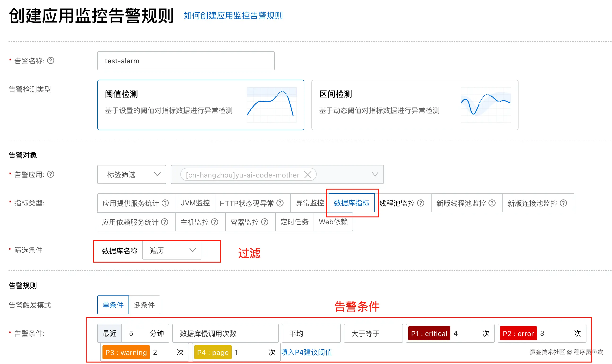Select the 数据库指标 metric tab
The height and width of the screenshot is (364, 612).
(351, 203)
